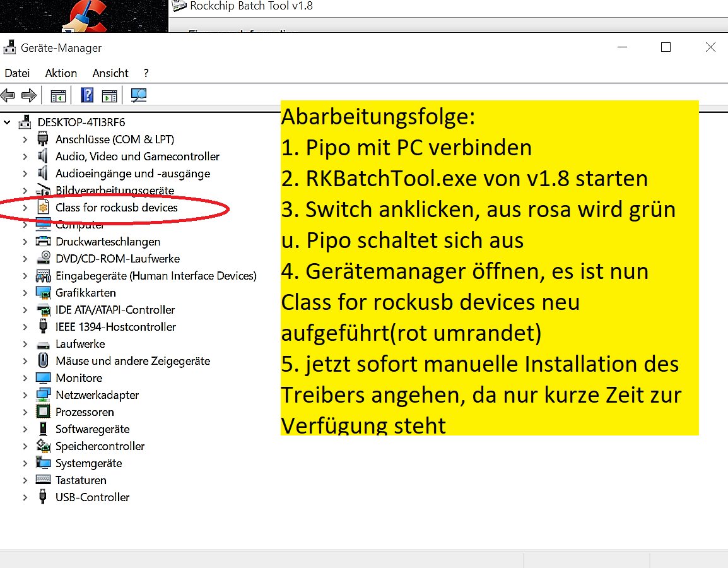Click the IEEE 1394-Hostcontroller icon
The width and height of the screenshot is (728, 568).
[x=43, y=326]
